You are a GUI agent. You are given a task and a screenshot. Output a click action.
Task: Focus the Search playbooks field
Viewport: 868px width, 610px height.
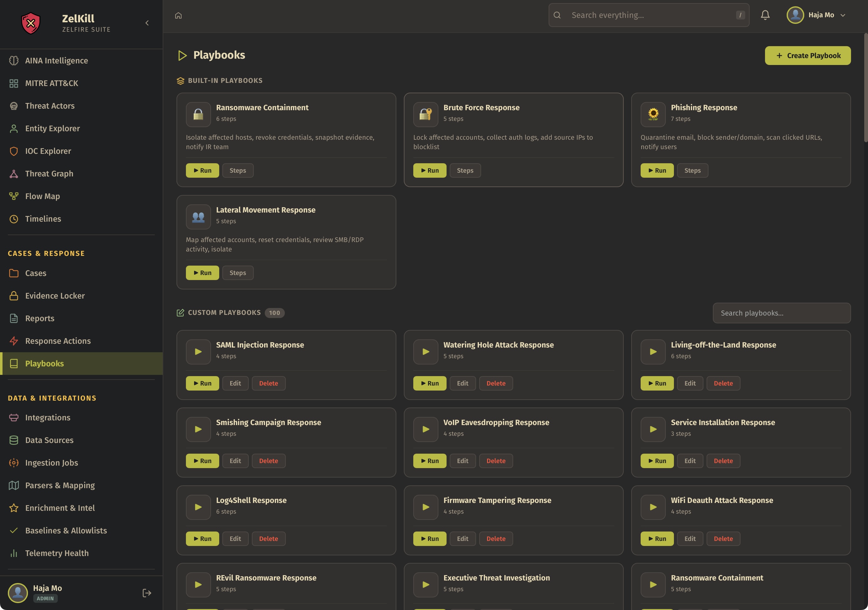(x=781, y=313)
